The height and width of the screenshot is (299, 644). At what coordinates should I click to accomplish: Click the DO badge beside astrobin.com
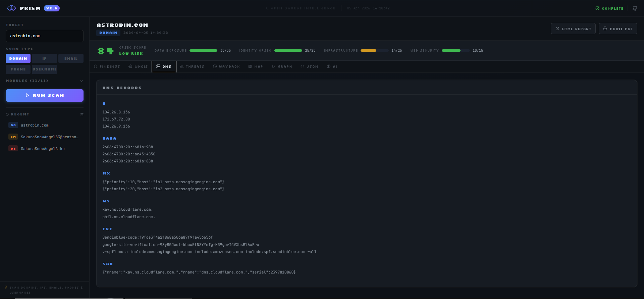13,125
